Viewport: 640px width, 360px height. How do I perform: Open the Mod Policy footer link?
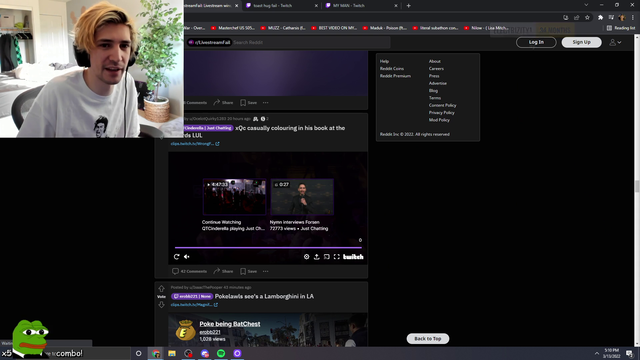pyautogui.click(x=439, y=120)
